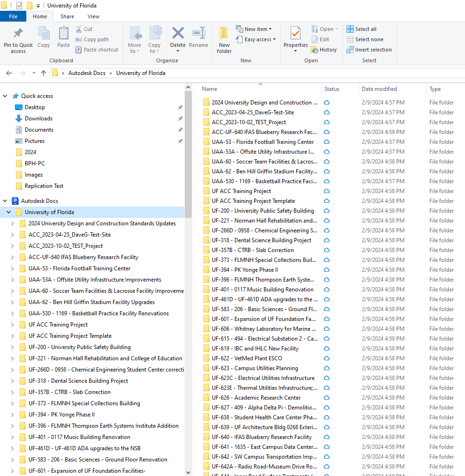The height and width of the screenshot is (476, 465).
Task: Switch to the View ribbon tab
Action: click(x=94, y=16)
